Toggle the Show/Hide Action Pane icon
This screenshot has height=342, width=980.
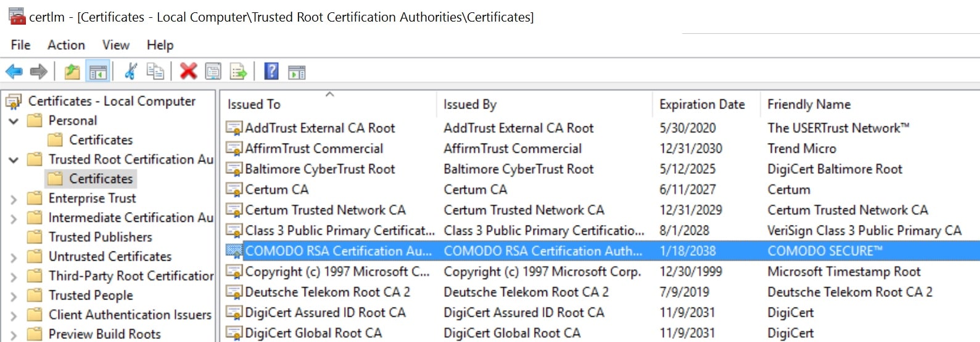297,73
